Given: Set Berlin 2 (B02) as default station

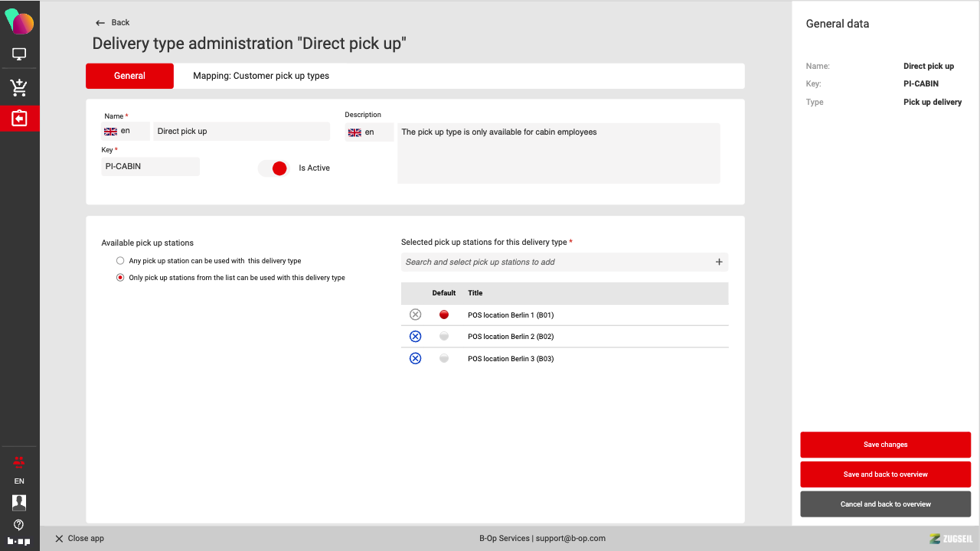Looking at the screenshot, I should click(444, 337).
